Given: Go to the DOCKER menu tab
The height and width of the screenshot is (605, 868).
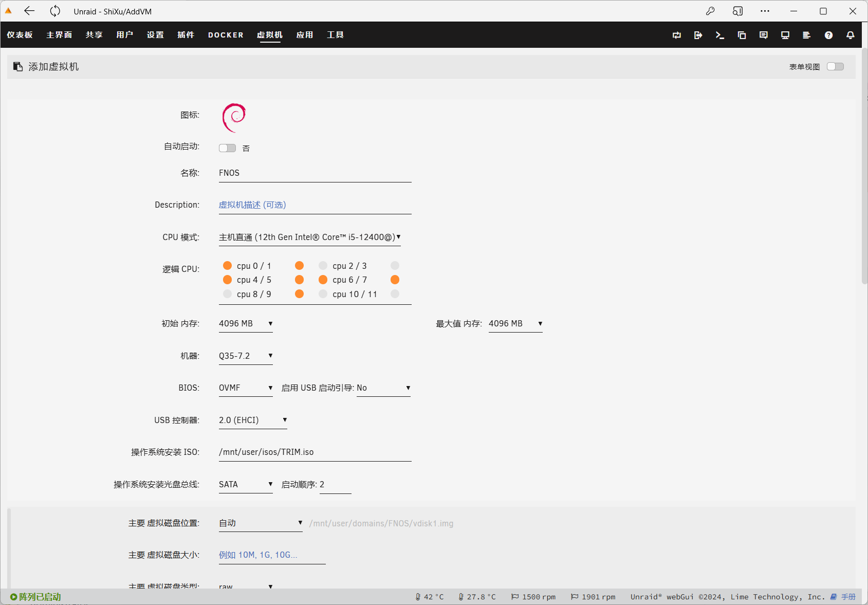Looking at the screenshot, I should click(x=226, y=35).
